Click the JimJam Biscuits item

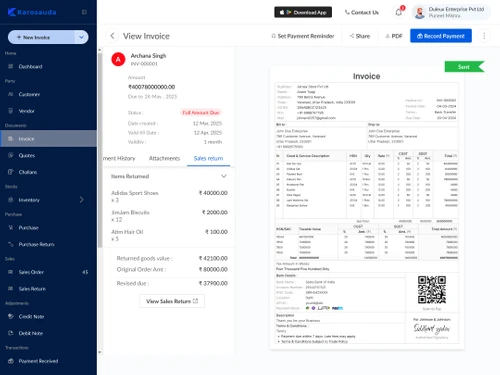pos(169,216)
